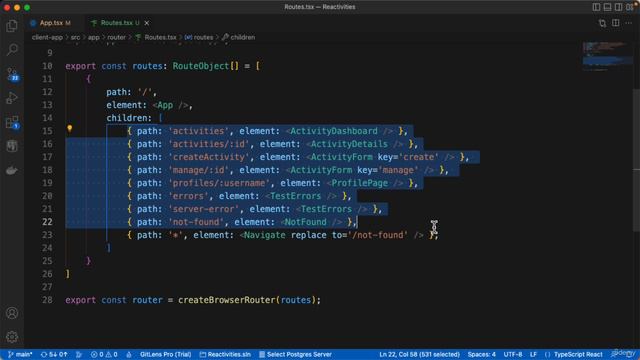Click 'createActivity' path string on line 17
Viewport: 640px width, 360px height.
[x=209, y=157]
